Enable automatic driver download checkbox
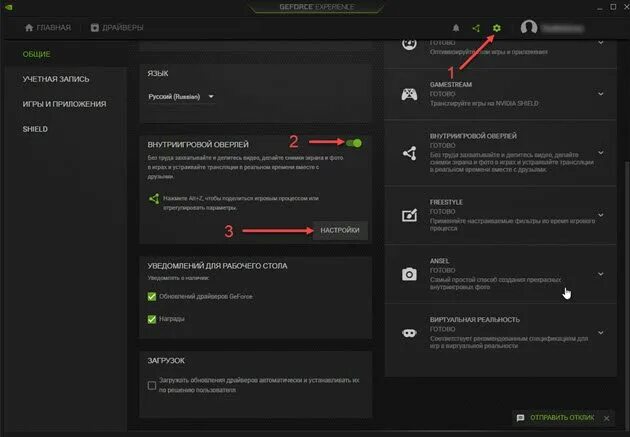Image resolution: width=630 pixels, height=437 pixels. [152, 385]
